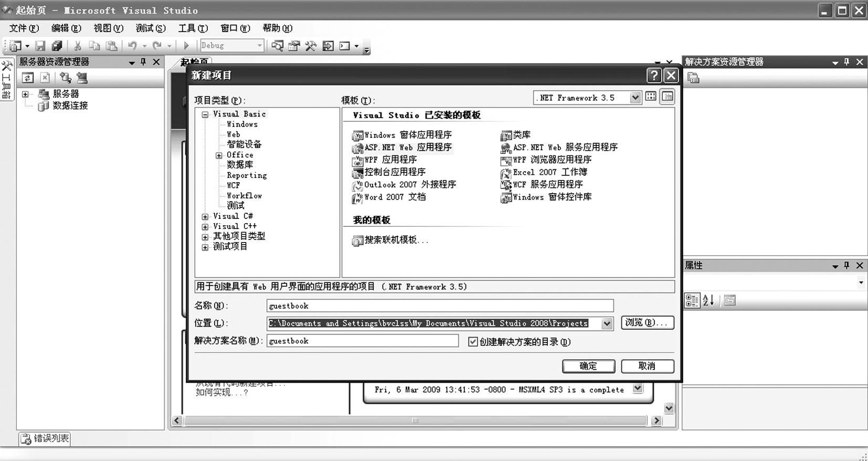Click 搜索联机模板 item

pyautogui.click(x=390, y=240)
